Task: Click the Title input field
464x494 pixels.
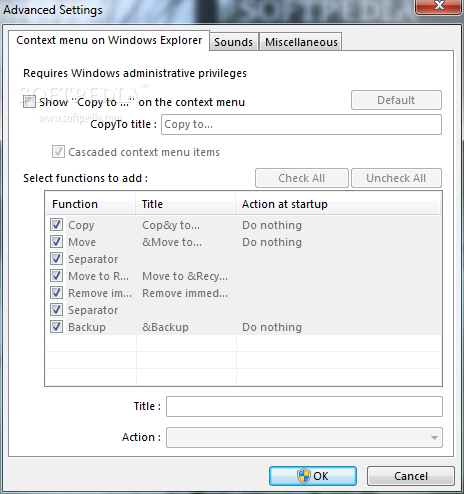Action: (x=304, y=406)
